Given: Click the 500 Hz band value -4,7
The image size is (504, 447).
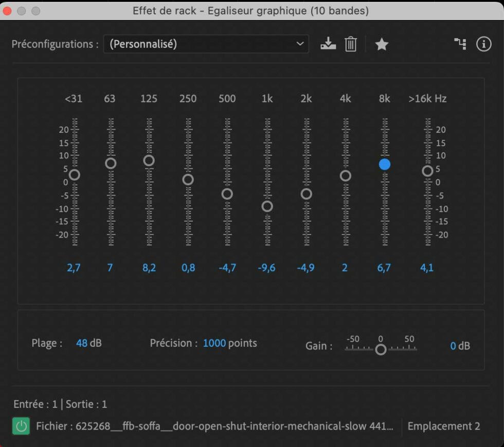Looking at the screenshot, I should [x=227, y=267].
